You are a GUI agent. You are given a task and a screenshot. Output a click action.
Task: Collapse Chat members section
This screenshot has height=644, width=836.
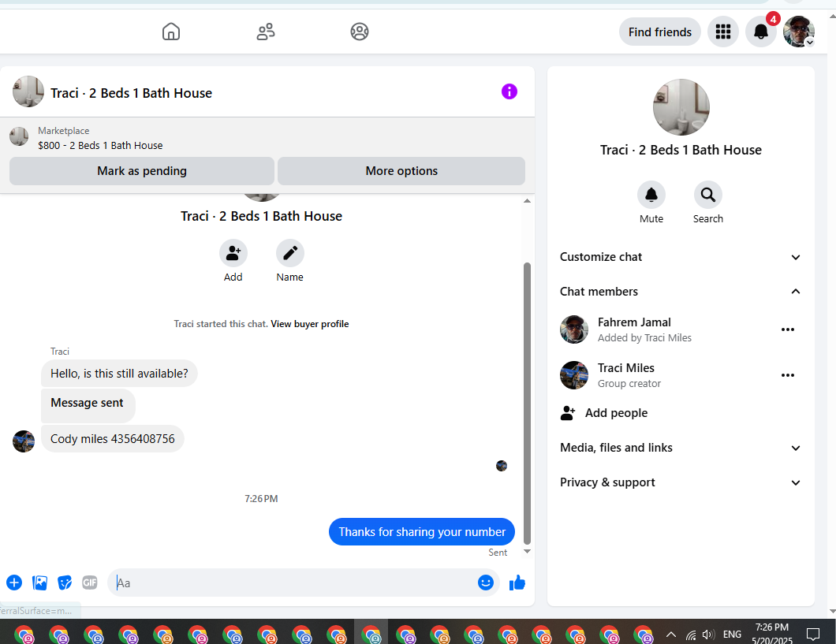(681, 292)
